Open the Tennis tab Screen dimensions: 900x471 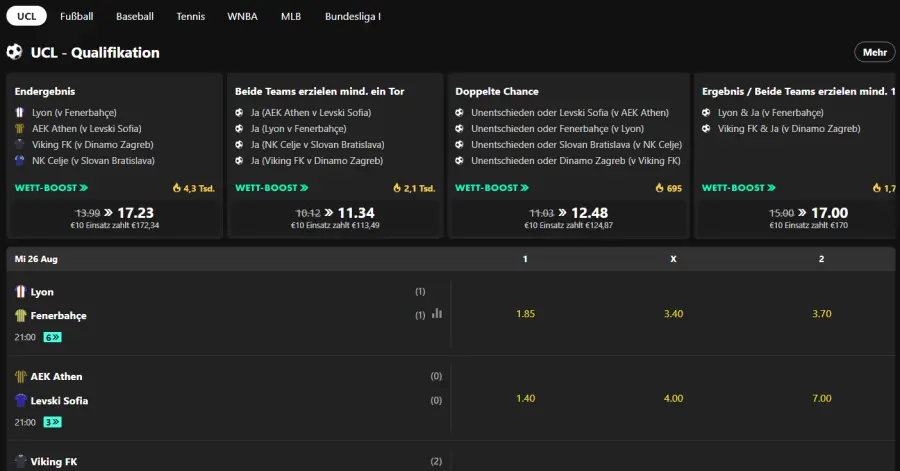point(191,16)
